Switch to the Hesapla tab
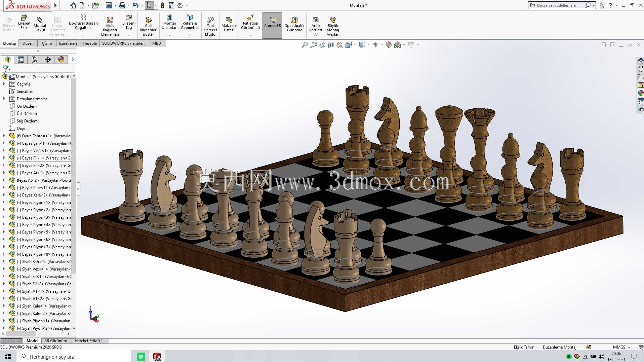 click(x=90, y=43)
